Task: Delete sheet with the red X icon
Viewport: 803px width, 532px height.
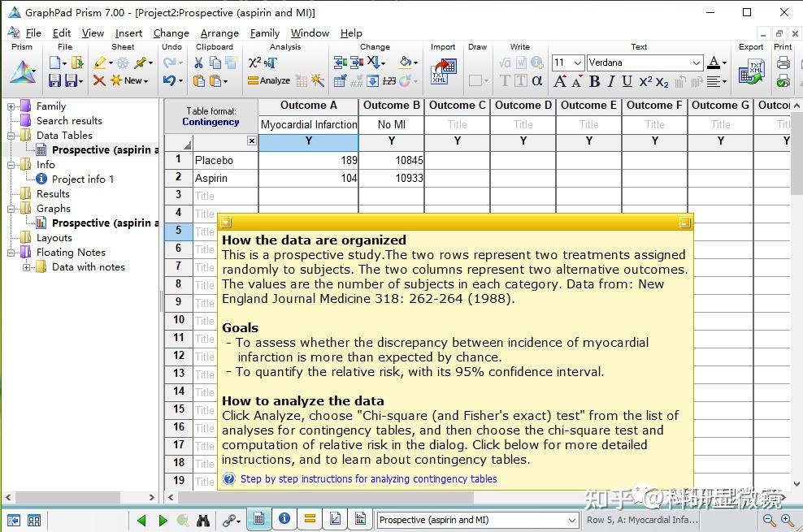Action: 99,80
